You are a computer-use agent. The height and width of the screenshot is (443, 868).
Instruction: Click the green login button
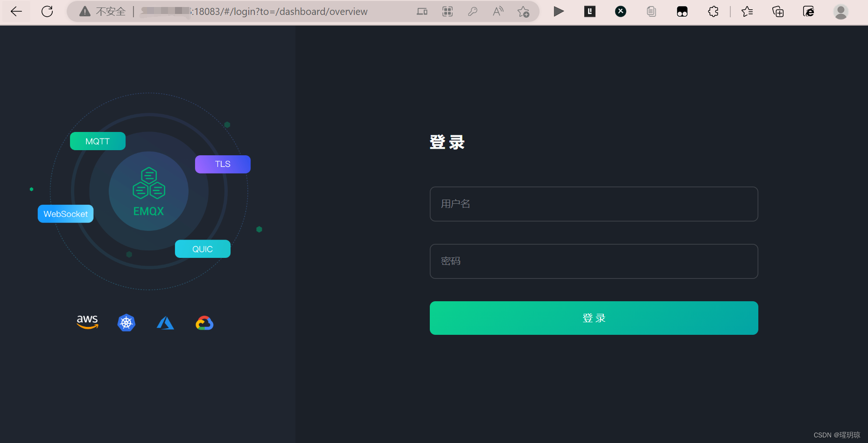pyautogui.click(x=594, y=318)
